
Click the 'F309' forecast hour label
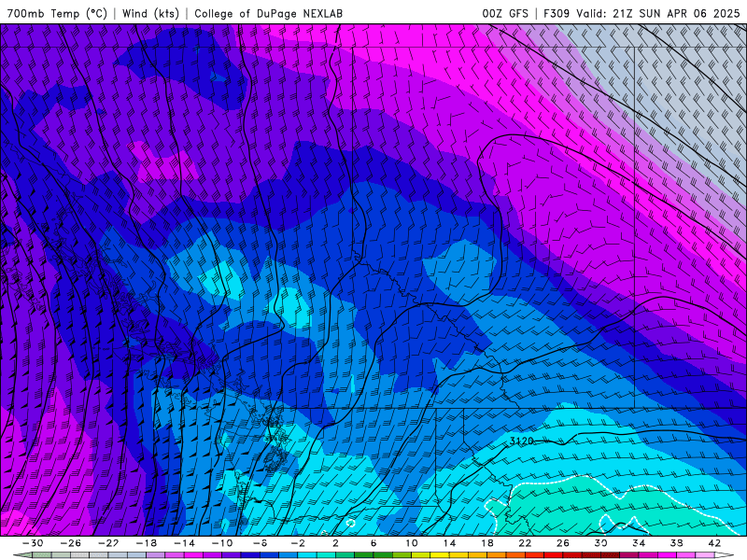click(557, 13)
